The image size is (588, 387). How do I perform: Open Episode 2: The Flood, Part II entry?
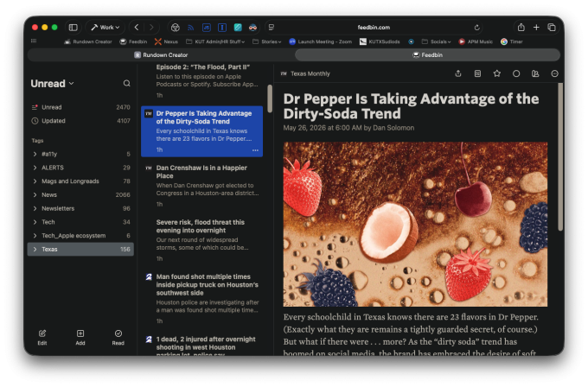point(201,82)
